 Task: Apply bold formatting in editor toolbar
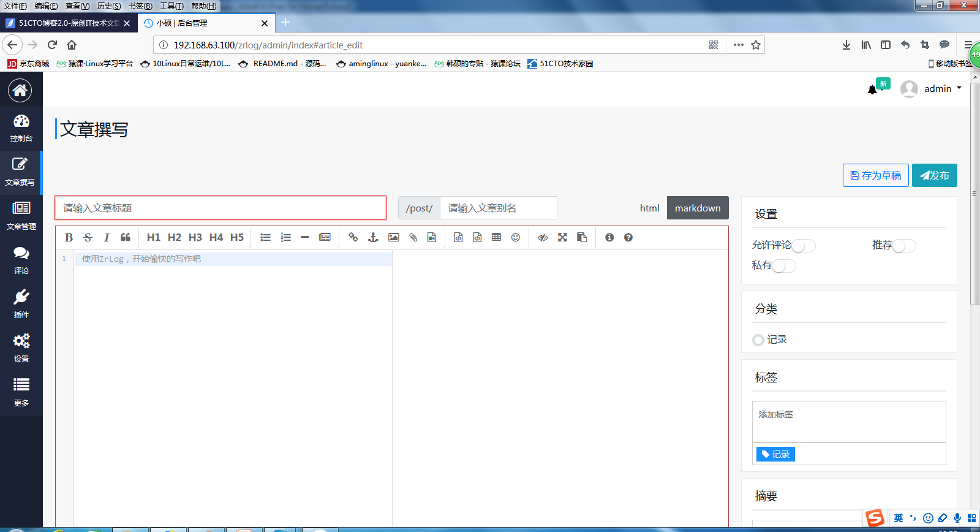pos(69,237)
